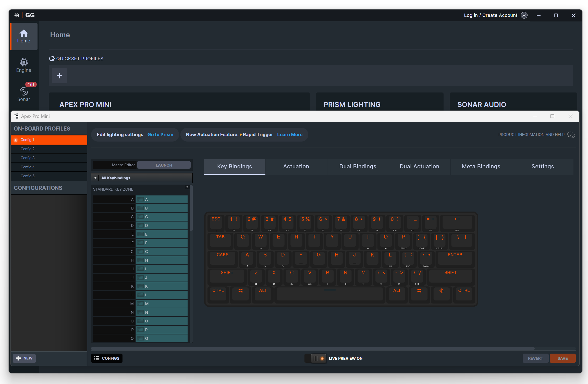Open the binding dropdown for key A
Viewport: 588px width, 384px height.
(162, 200)
